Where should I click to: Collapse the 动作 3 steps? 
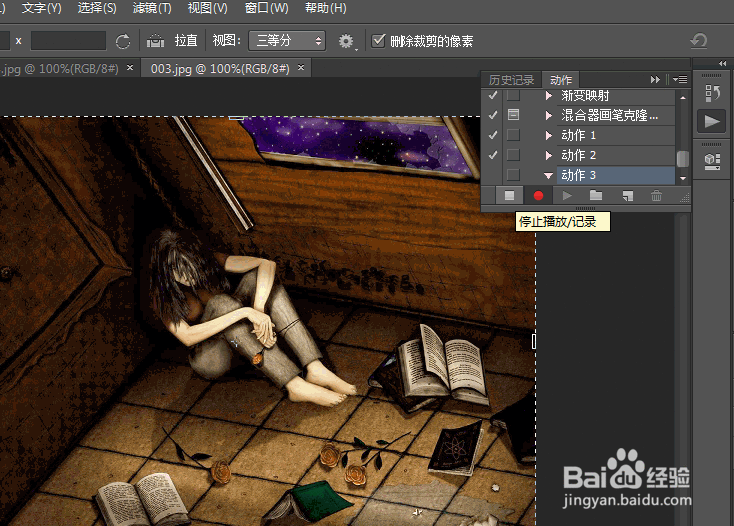click(548, 175)
